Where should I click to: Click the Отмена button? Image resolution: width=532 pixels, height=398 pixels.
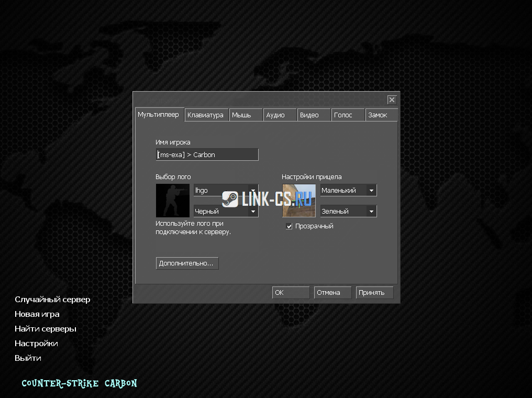pos(332,293)
